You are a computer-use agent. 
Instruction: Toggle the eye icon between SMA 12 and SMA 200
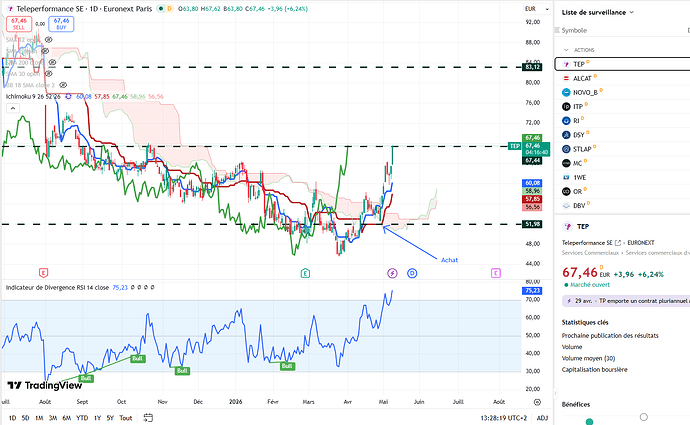45,51
